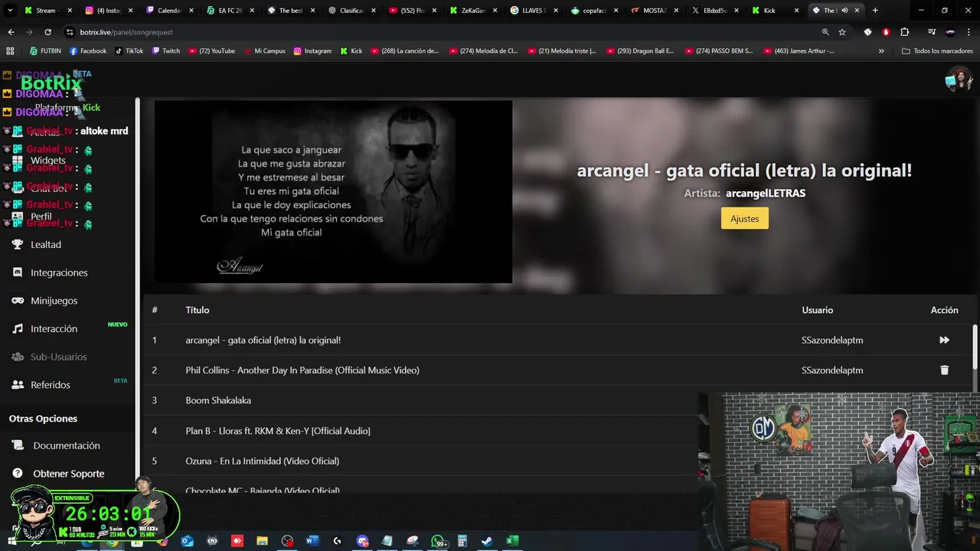The height and width of the screenshot is (551, 980).
Task: Click Obtener Soporte help link
Action: pyautogui.click(x=68, y=474)
